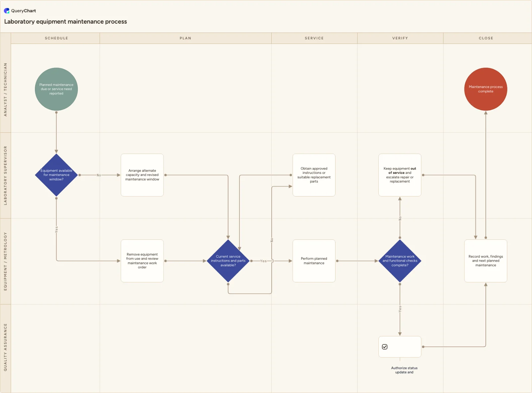Click the 'Yes' label below the equipment available diamond

coord(57,229)
